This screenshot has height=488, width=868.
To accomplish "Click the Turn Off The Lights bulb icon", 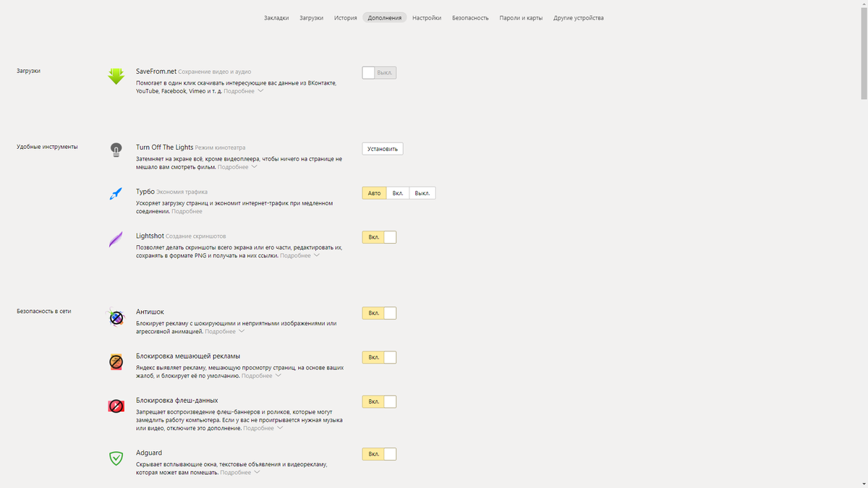I will 116,150.
